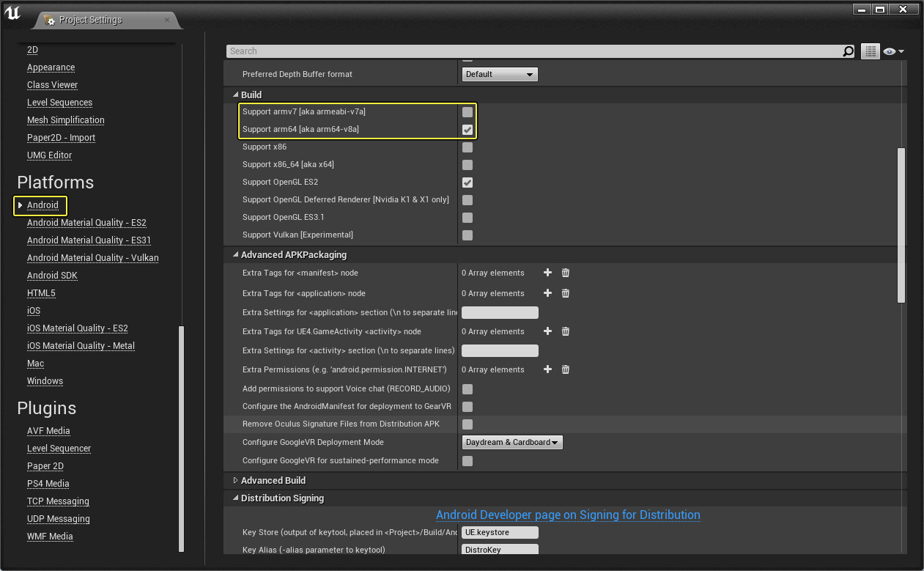Enable Support armv7 checkbox
Viewport: 924px width, 571px height.
(467, 112)
